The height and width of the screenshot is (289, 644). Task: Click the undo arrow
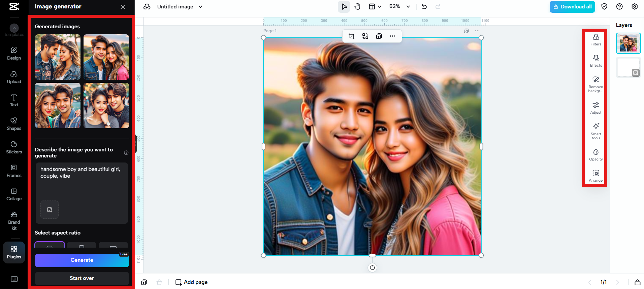[x=424, y=7]
